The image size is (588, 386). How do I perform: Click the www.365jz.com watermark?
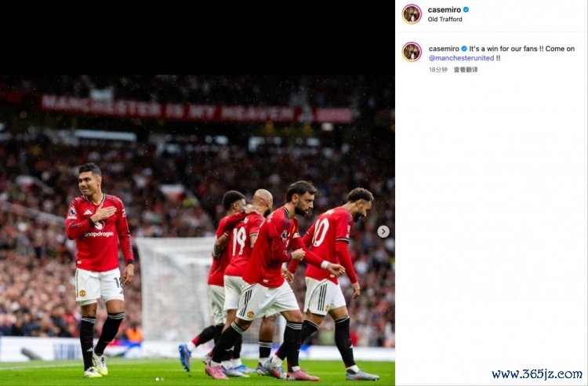coord(537,374)
